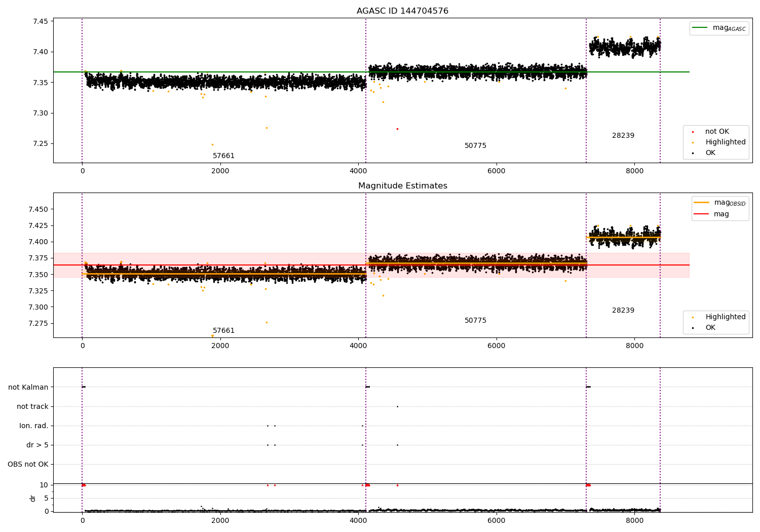Click the '28239' annotation in the top plot
This screenshot has width=760, height=532.
[623, 136]
